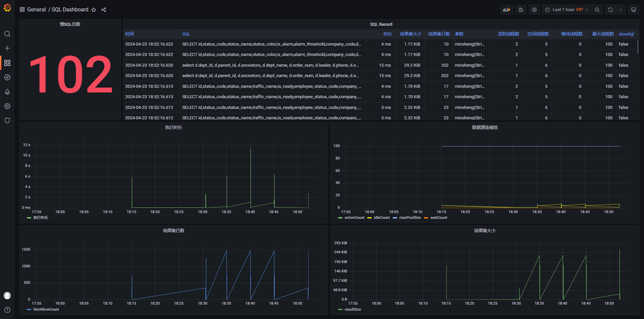Sort table by slowSql column
This screenshot has width=644, height=319.
(626, 34)
